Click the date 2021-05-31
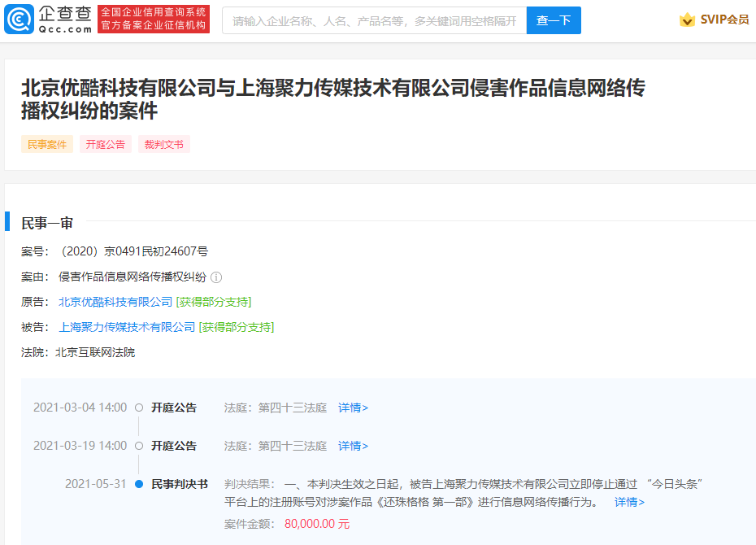Screen dimensions: 756x545 tap(95, 484)
